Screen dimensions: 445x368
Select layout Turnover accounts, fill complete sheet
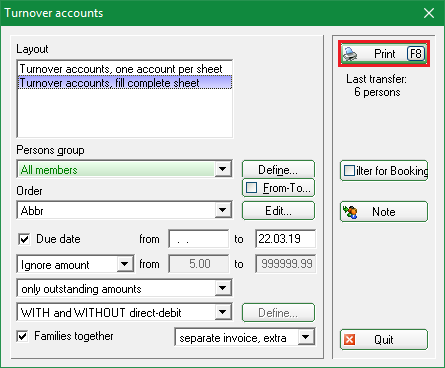pyautogui.click(x=125, y=82)
